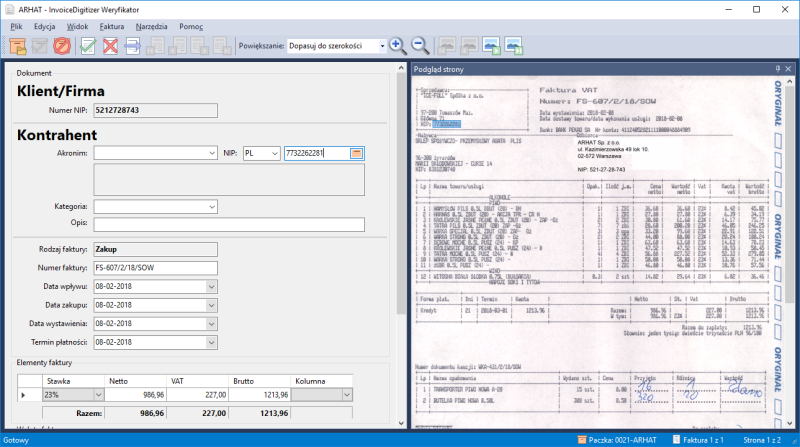Expand Kolumna dropdown in table row
Viewport: 800px width, 447px height.
click(x=347, y=395)
